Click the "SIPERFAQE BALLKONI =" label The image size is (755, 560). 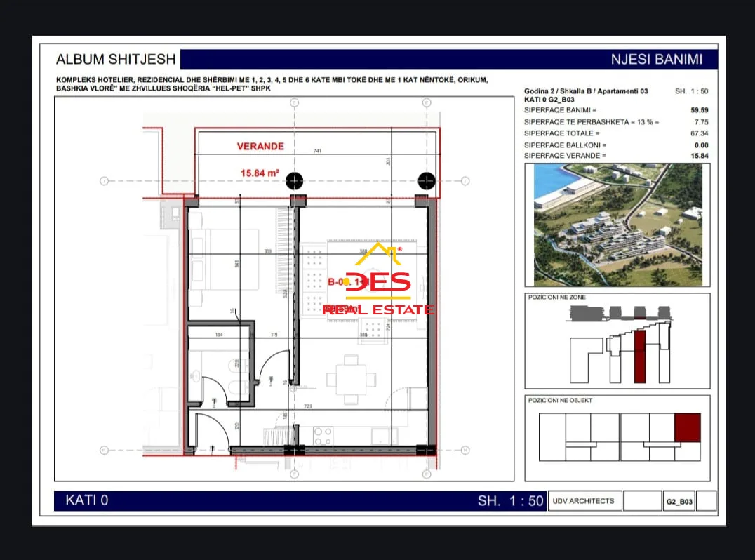[x=566, y=145]
